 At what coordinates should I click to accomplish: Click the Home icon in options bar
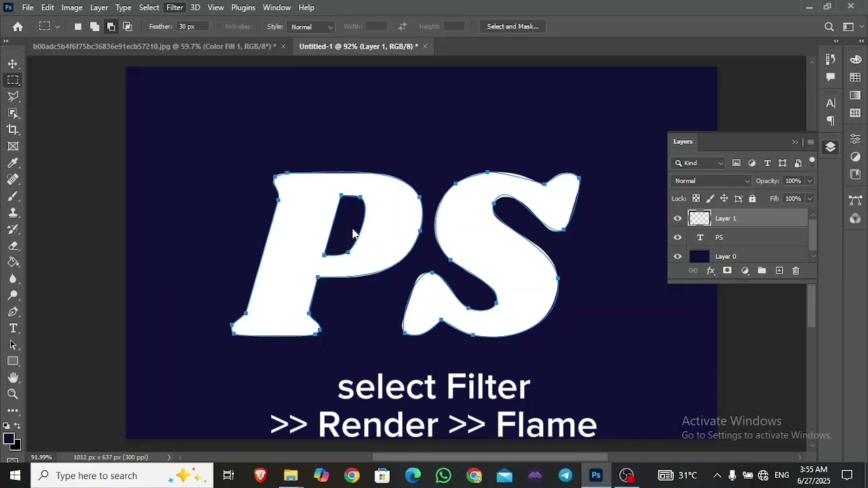pyautogui.click(x=18, y=26)
